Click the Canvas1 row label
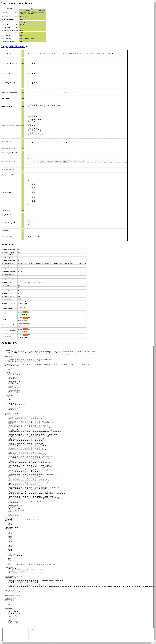The height and width of the screenshot is (644, 156). 4,314
